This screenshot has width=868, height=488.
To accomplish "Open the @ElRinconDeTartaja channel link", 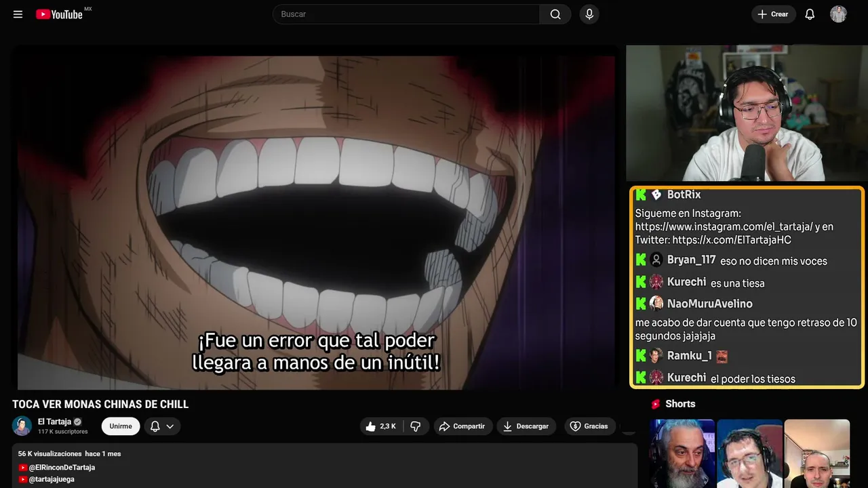I will [x=62, y=468].
